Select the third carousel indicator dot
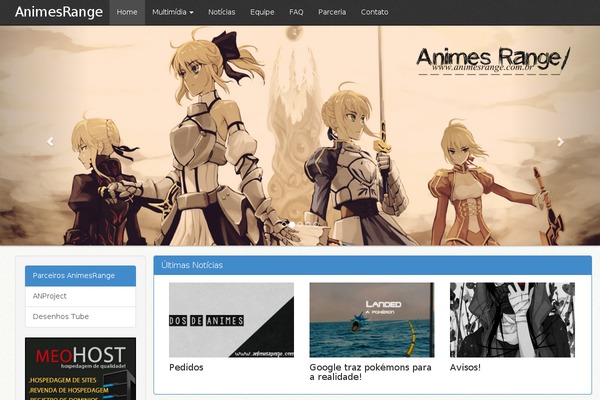 click(308, 224)
